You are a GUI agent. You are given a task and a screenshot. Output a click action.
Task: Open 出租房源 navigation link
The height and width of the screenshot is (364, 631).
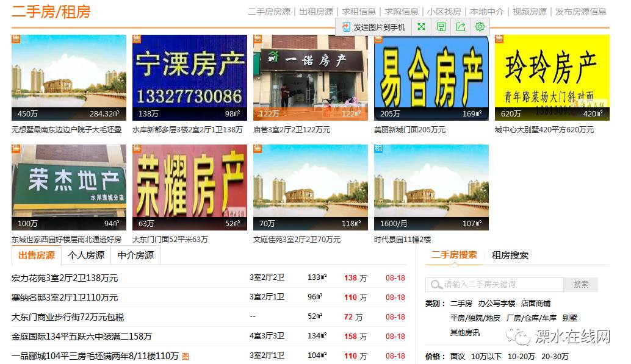pyautogui.click(x=316, y=12)
